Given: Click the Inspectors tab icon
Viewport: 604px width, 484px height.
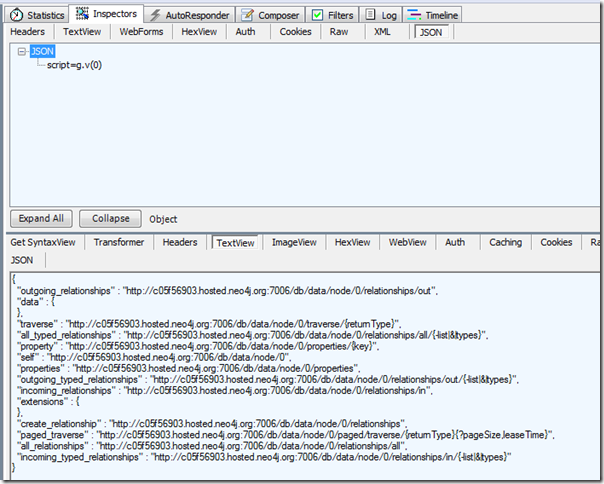Looking at the screenshot, I should tap(81, 14).
